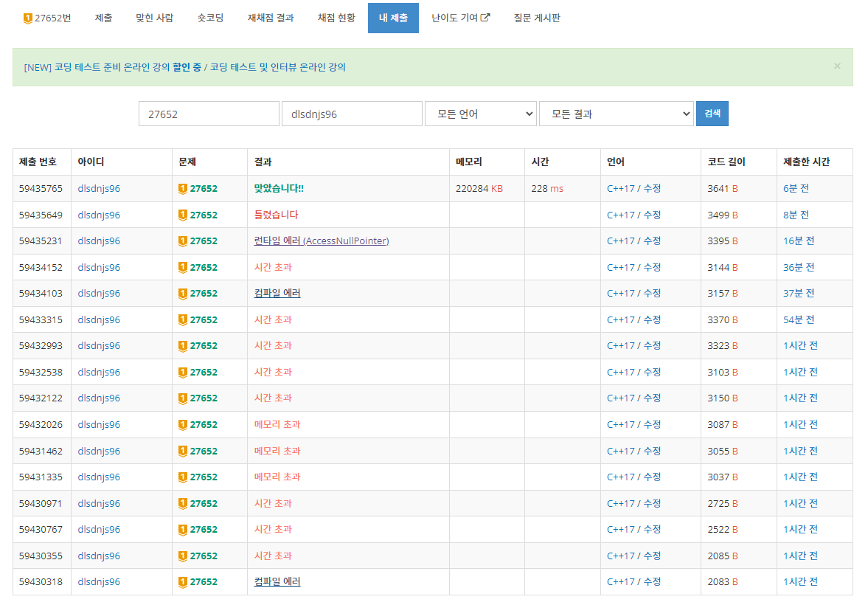Click tier badge in row 59434103
The width and height of the screenshot is (868, 605).
pyautogui.click(x=183, y=294)
